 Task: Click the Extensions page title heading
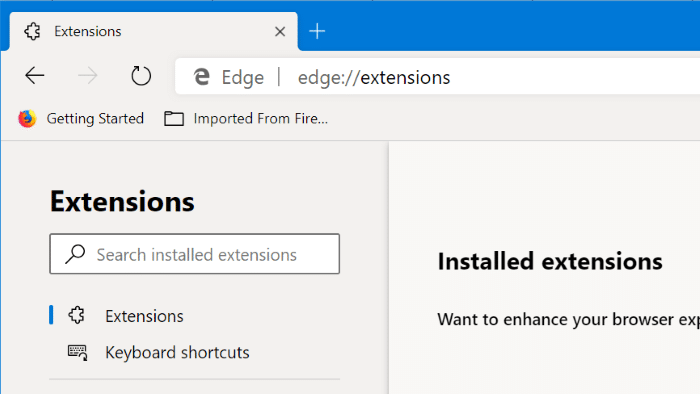(122, 201)
